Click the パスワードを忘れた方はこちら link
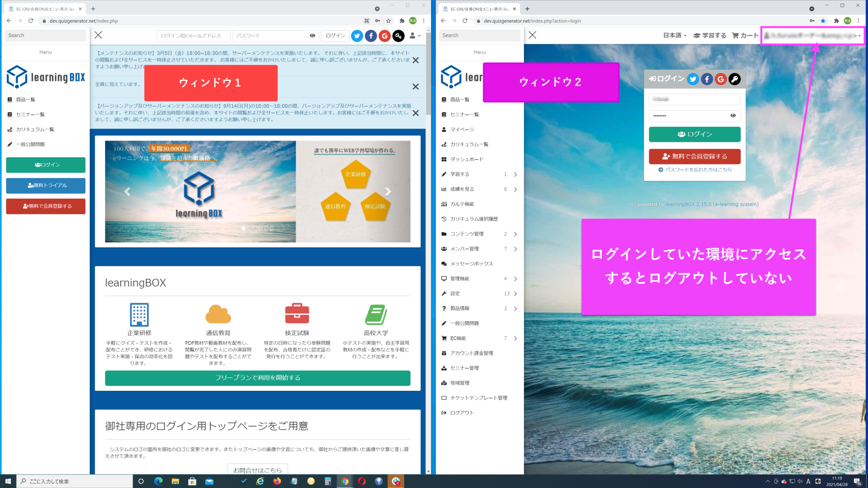 (x=695, y=169)
